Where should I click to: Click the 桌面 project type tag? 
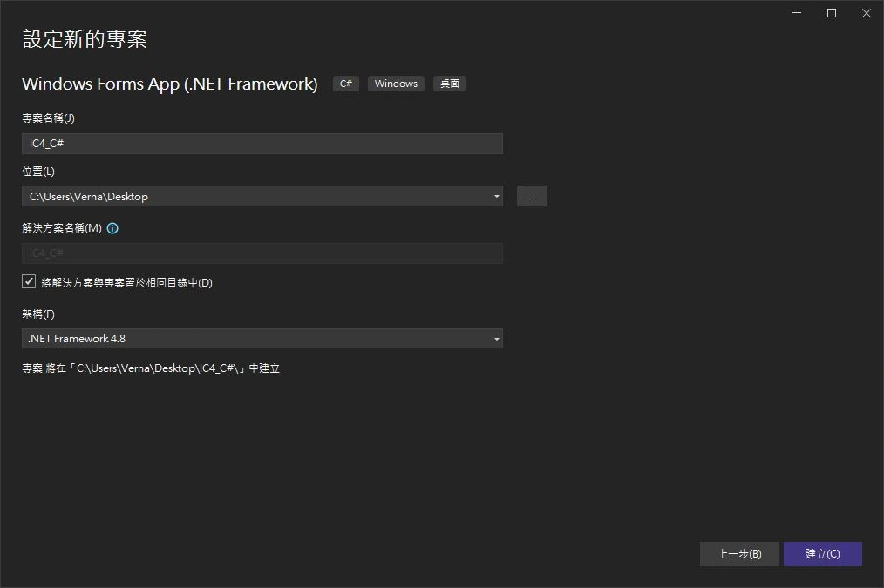click(450, 84)
